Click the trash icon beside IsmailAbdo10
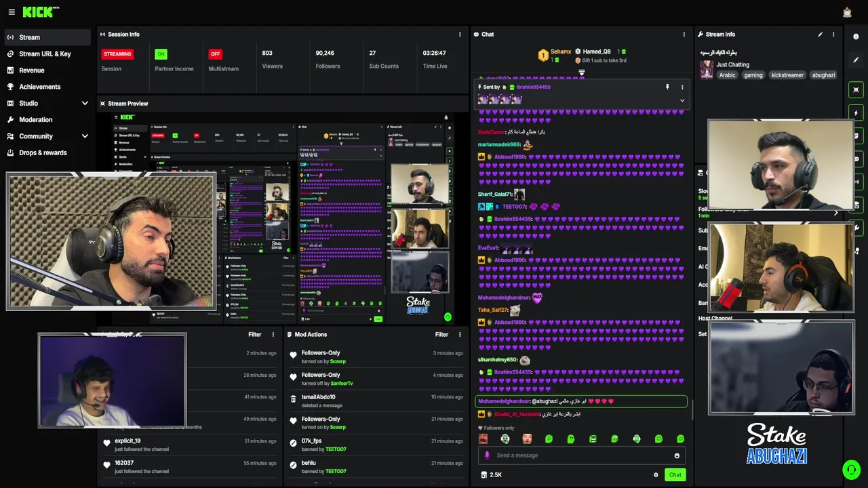Image resolution: width=868 pixels, height=488 pixels. coord(293,400)
